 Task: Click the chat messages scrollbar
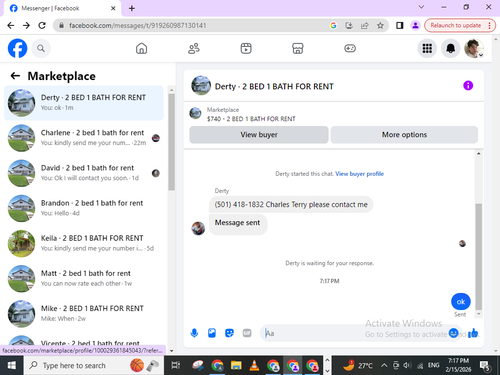[x=479, y=257]
